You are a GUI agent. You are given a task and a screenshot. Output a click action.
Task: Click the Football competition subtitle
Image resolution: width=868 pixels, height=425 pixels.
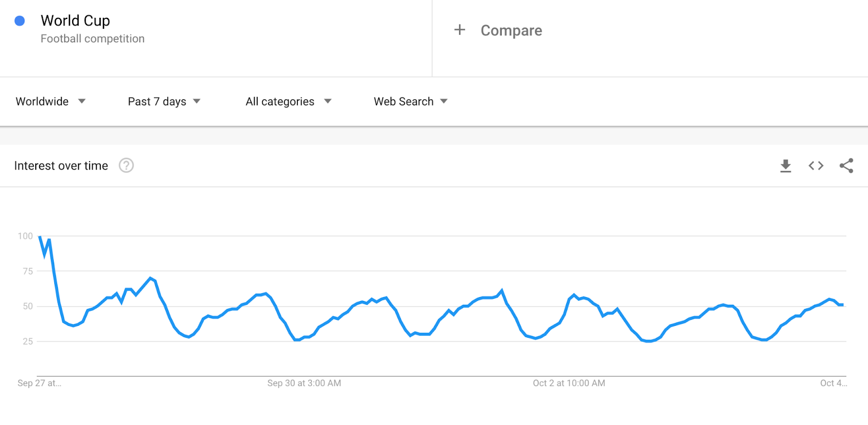[x=93, y=39]
